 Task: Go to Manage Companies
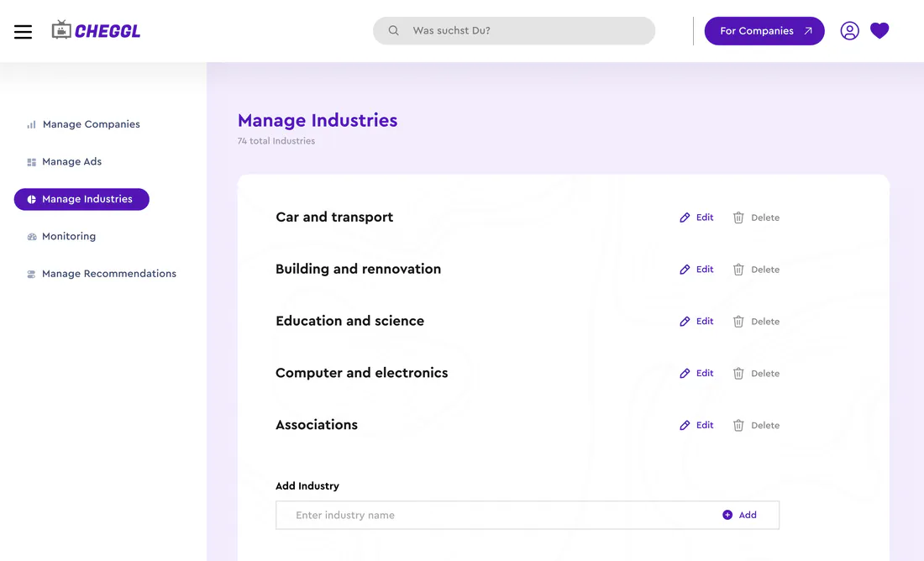click(83, 124)
